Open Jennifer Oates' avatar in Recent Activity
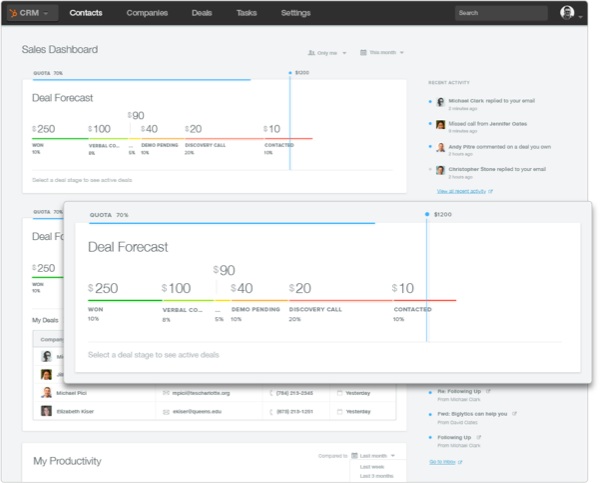 tap(440, 124)
